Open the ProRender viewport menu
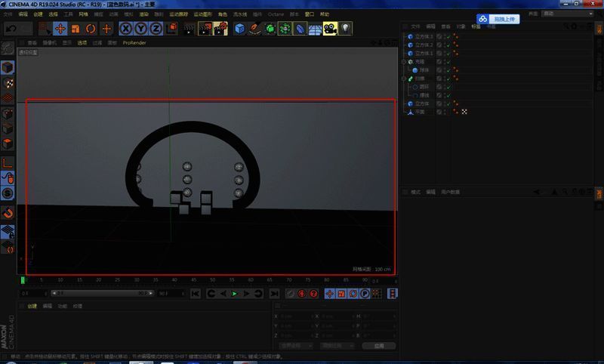The height and width of the screenshot is (364, 604). (134, 43)
